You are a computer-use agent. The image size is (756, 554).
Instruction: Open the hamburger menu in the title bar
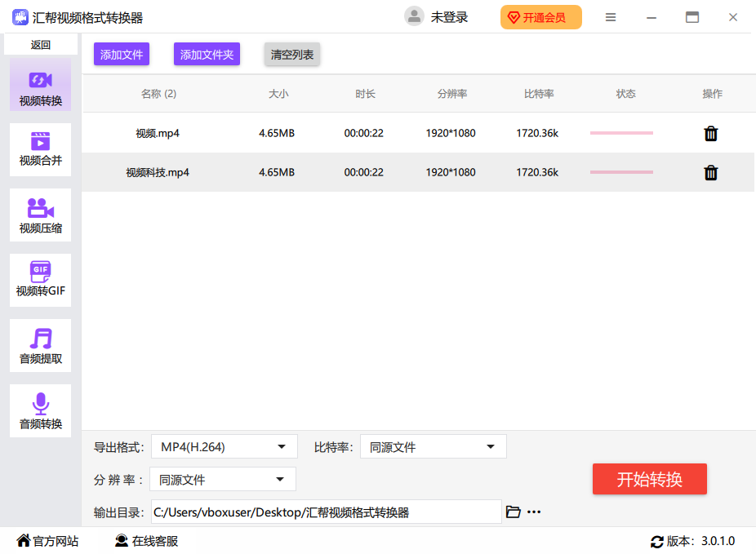611,16
